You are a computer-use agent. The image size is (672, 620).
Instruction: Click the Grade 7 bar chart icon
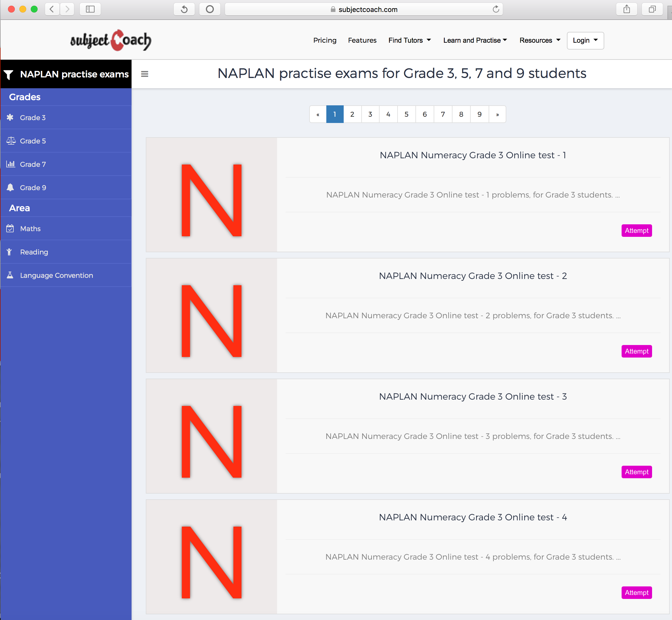(11, 164)
